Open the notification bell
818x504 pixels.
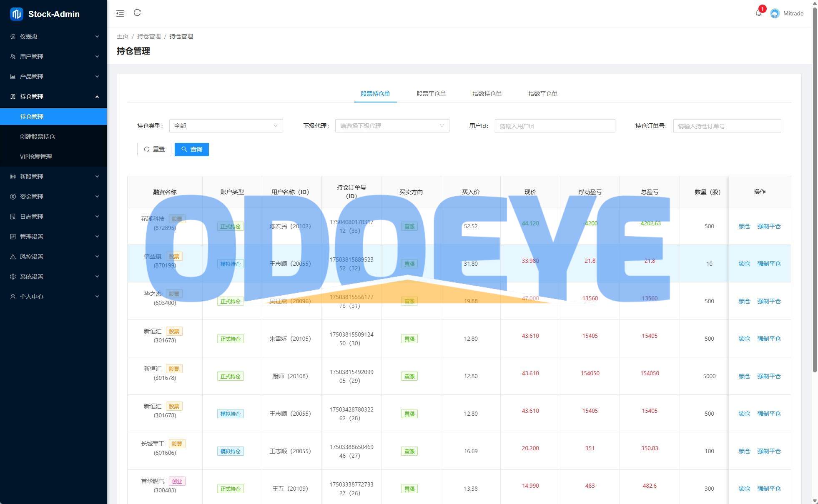(758, 13)
